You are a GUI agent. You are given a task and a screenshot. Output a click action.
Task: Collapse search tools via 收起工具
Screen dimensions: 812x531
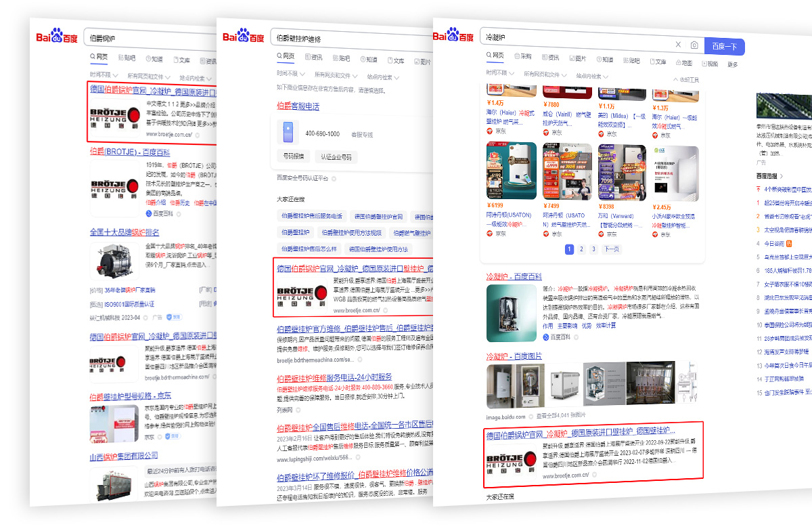[687, 79]
